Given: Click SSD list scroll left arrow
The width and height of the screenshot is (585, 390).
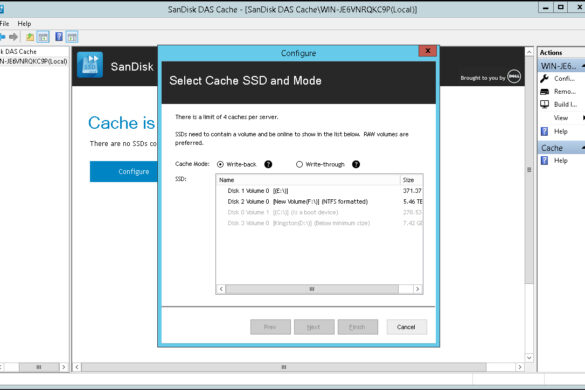Looking at the screenshot, I should [x=221, y=289].
